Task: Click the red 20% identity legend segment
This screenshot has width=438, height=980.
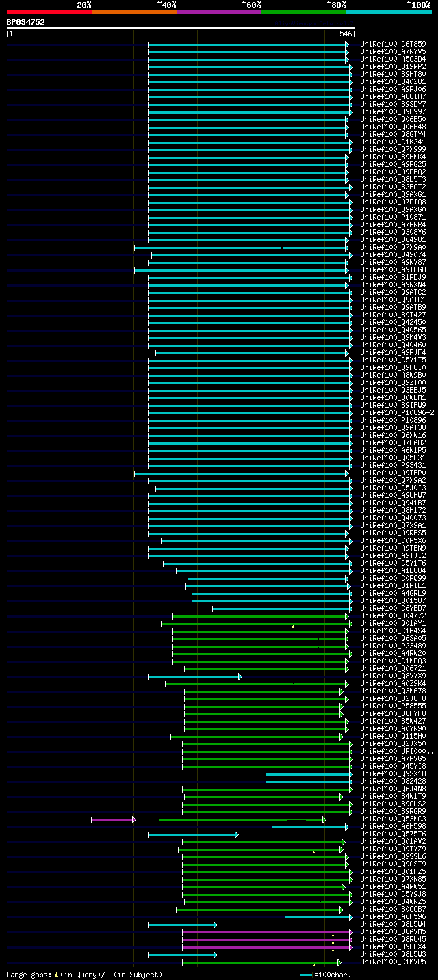Action: [x=49, y=12]
